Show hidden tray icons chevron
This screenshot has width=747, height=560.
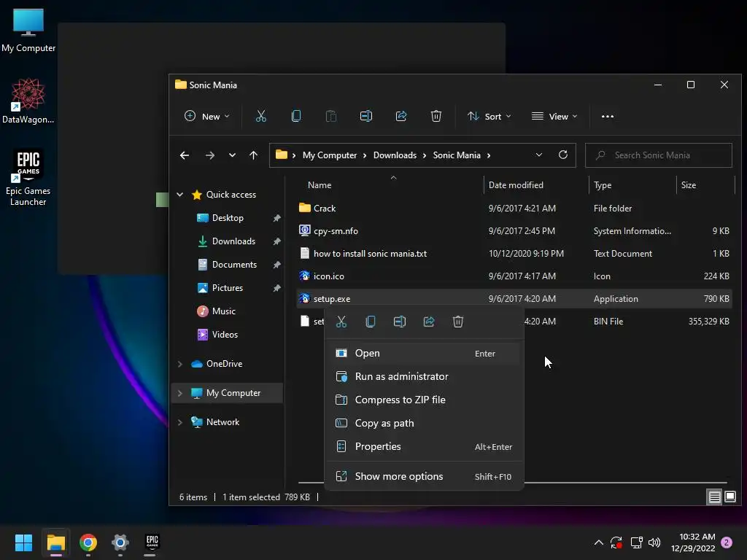pos(599,542)
